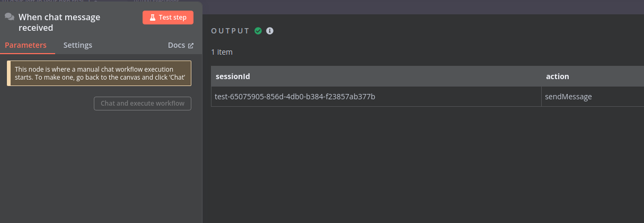
Task: Click the green output success checkmark
Action: click(x=258, y=31)
